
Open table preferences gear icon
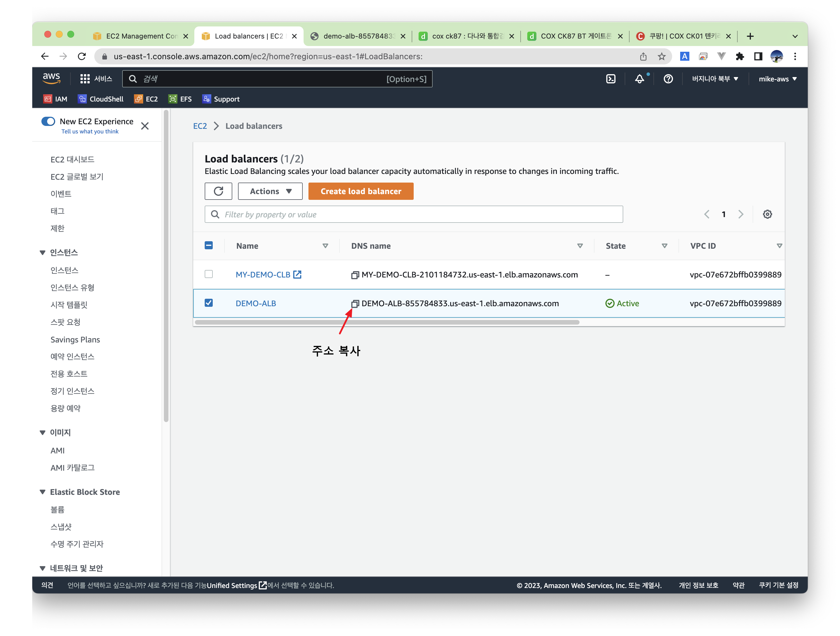coord(767,214)
